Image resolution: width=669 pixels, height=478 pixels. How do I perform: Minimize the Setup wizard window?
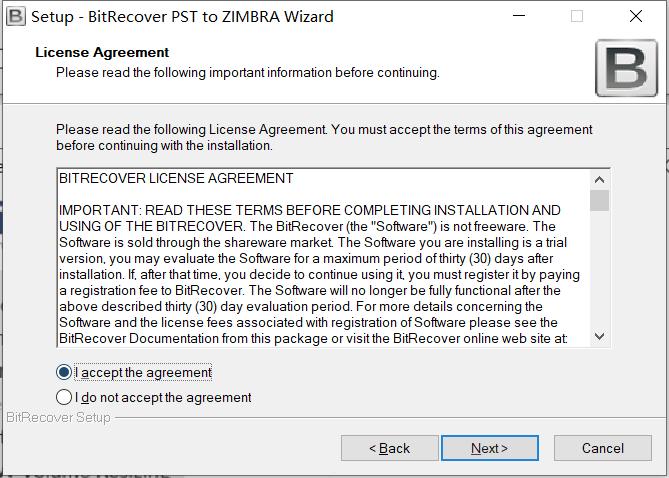pyautogui.click(x=519, y=16)
